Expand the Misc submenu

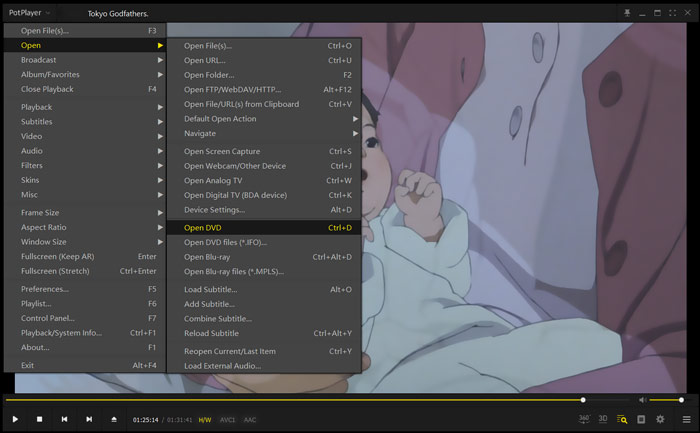click(x=85, y=195)
